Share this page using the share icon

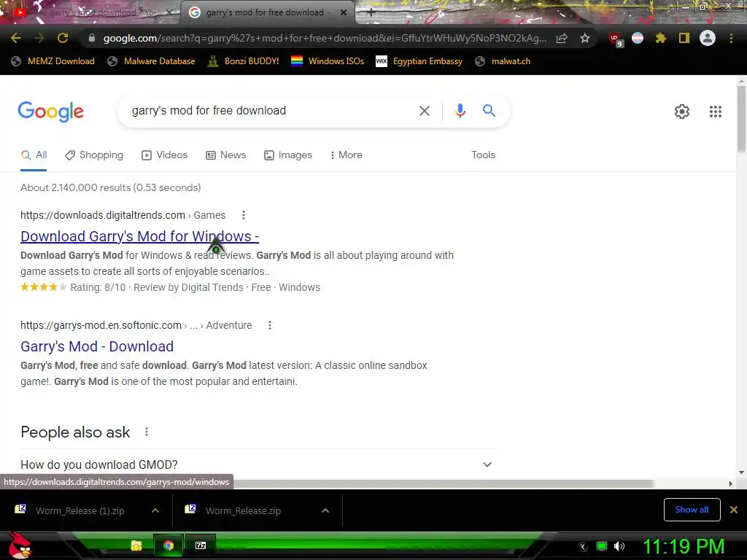[x=562, y=38]
